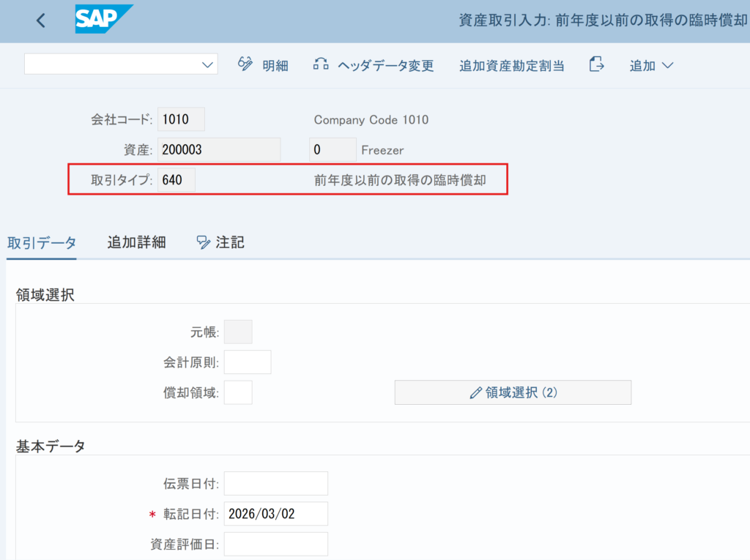This screenshot has width=750, height=560.
Task: Expand the command field dropdown arrow
Action: (x=207, y=65)
